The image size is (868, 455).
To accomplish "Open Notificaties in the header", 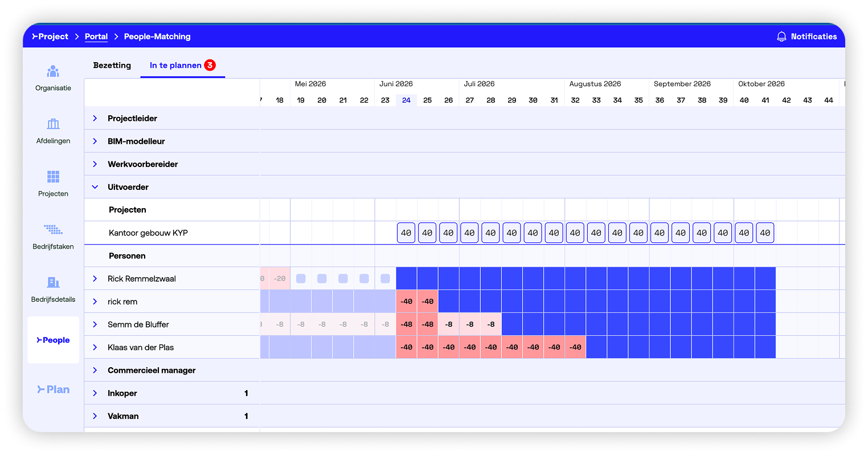I will [806, 36].
